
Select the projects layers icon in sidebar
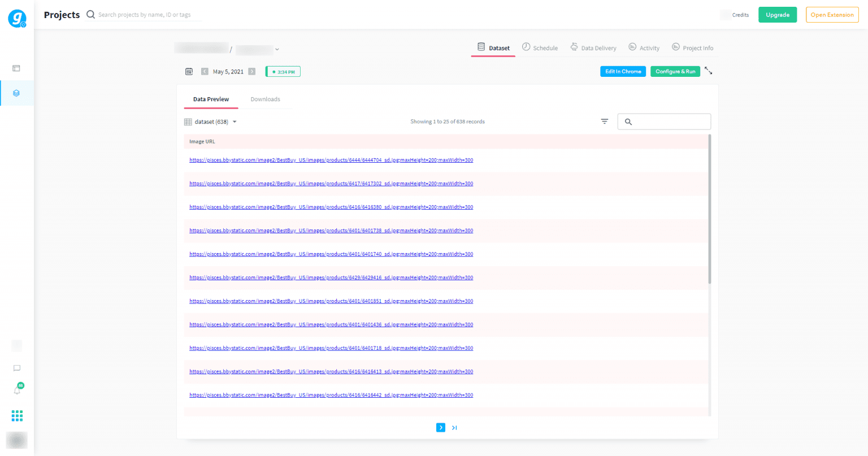[x=16, y=93]
